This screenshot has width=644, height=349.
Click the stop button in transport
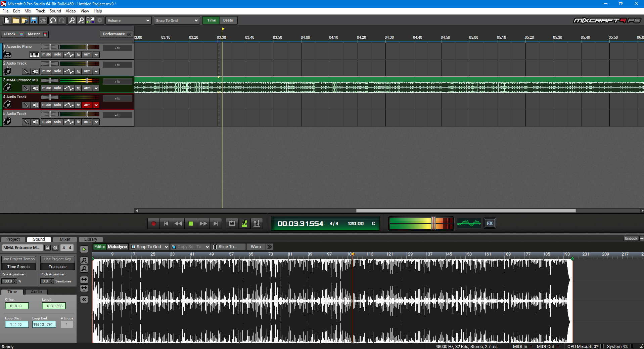click(191, 223)
